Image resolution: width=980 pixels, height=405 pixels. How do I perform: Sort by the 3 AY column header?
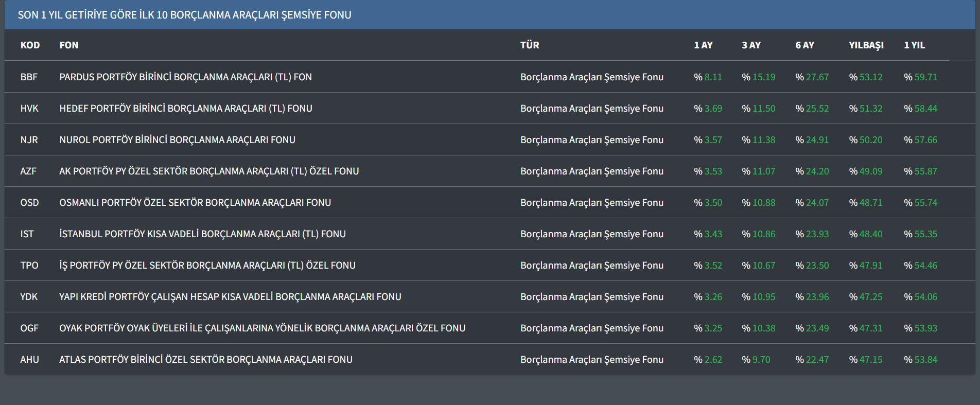751,45
